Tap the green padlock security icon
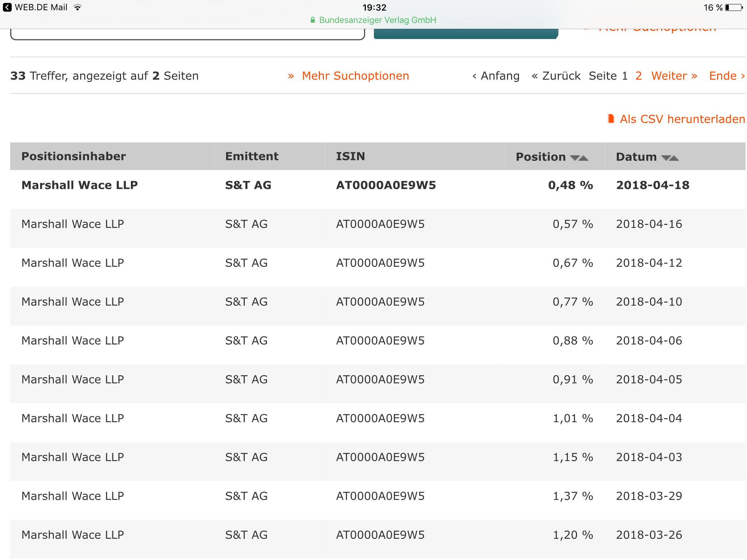Screen dimensions: 747x560 313,20
